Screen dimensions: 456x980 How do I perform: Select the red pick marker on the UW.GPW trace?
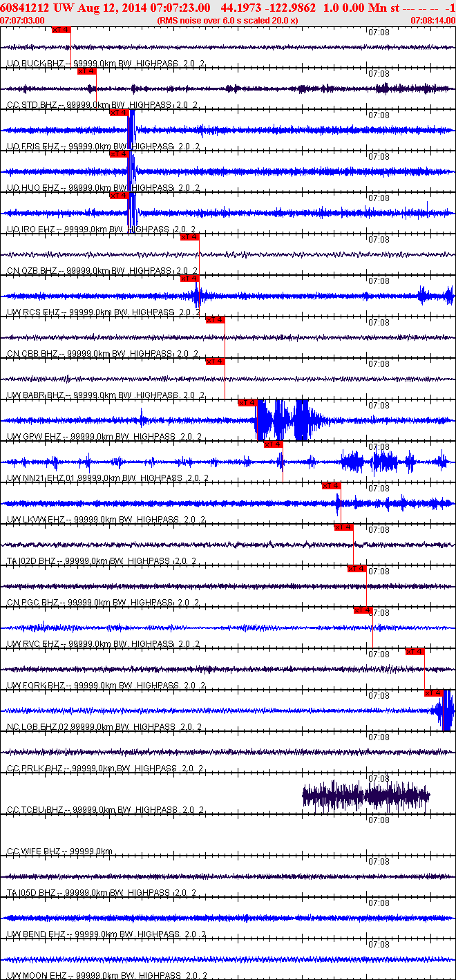(247, 403)
